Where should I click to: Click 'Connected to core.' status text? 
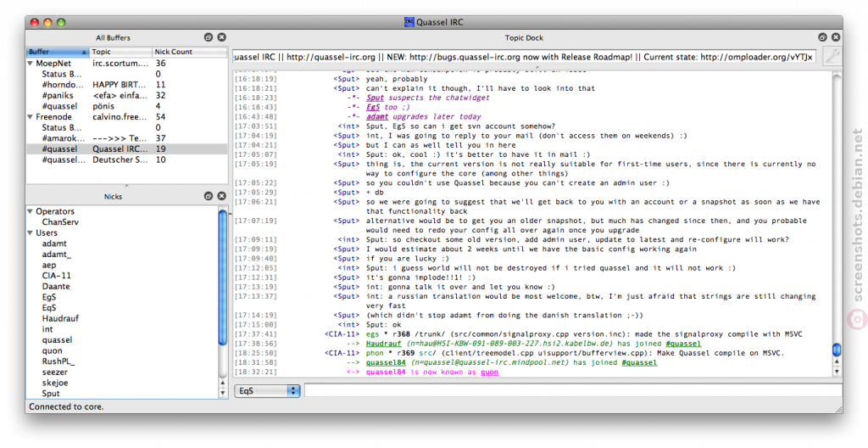pos(66,406)
